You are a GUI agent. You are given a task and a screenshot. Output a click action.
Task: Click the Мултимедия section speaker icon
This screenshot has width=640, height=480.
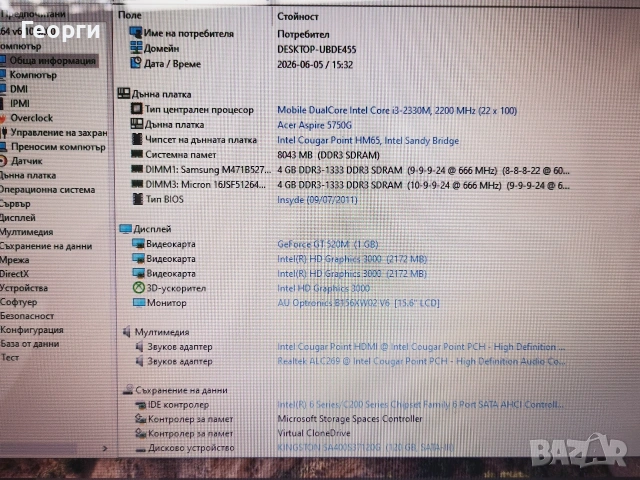tap(127, 332)
